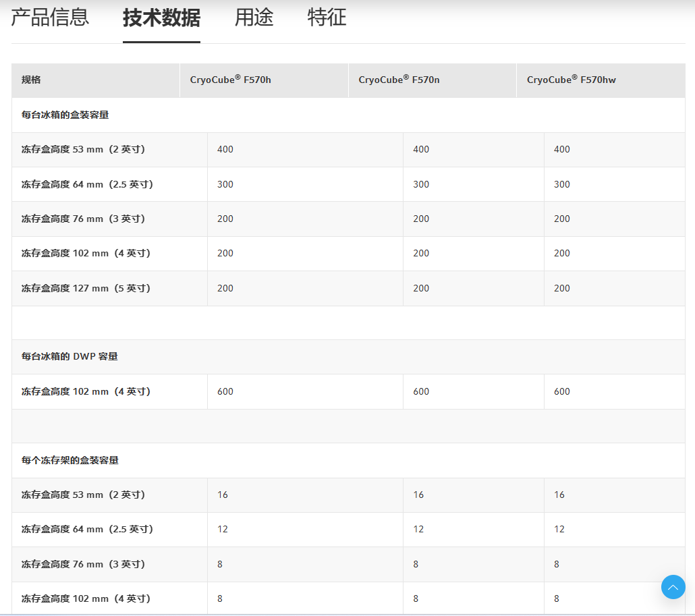The image size is (695, 616).
Task: Click the blue back-to-top arrow button
Action: (x=673, y=587)
